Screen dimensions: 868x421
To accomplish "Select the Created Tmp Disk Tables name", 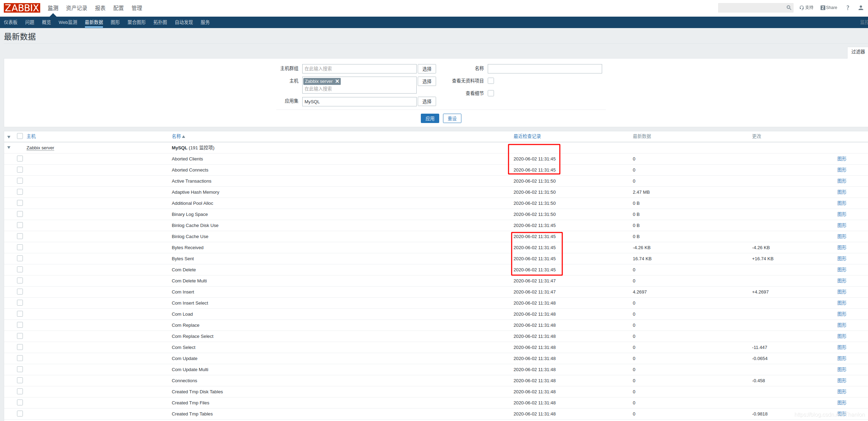I will coord(197,392).
